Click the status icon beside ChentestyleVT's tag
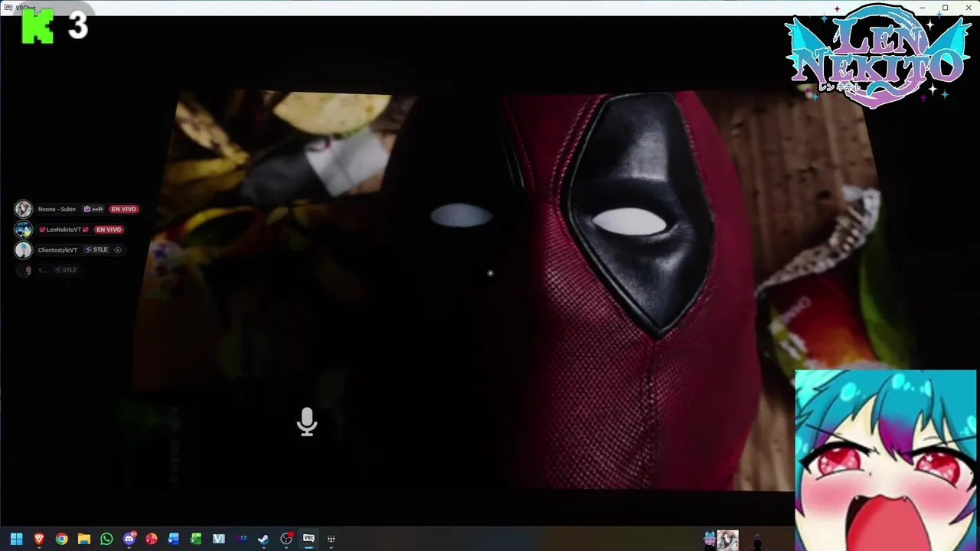 (x=118, y=249)
